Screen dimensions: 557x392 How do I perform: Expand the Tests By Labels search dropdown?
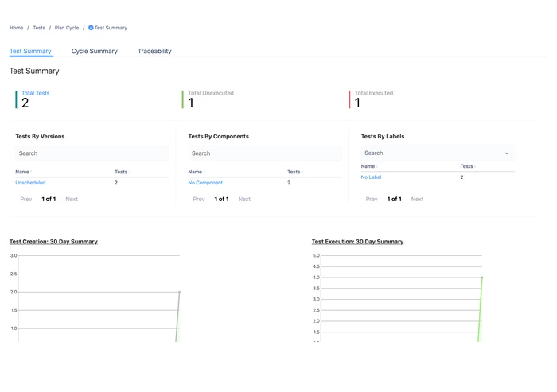tap(506, 153)
